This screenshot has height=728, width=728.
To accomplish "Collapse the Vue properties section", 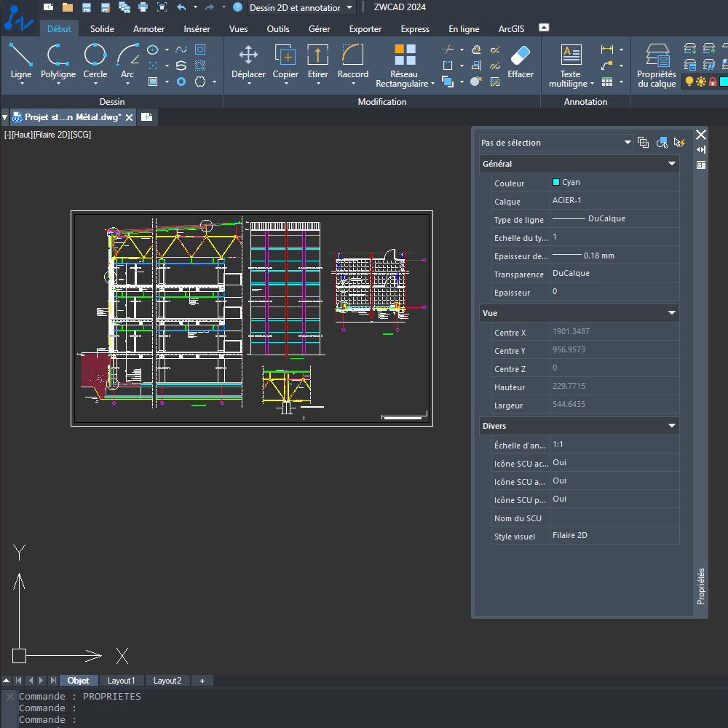I will (x=671, y=313).
